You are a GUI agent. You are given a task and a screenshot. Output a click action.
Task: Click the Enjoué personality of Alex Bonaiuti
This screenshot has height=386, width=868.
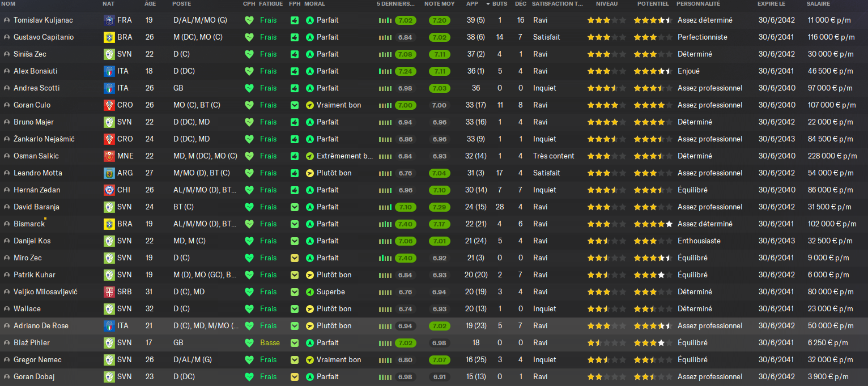688,71
